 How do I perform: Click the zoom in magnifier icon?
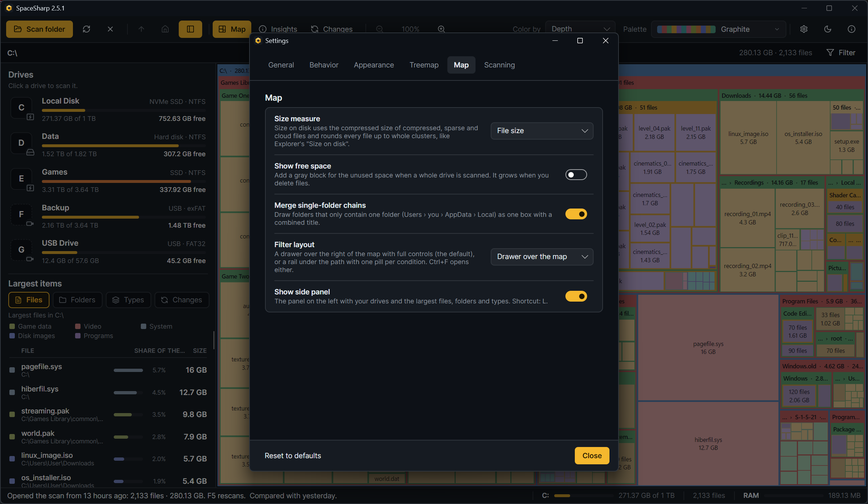441,29
